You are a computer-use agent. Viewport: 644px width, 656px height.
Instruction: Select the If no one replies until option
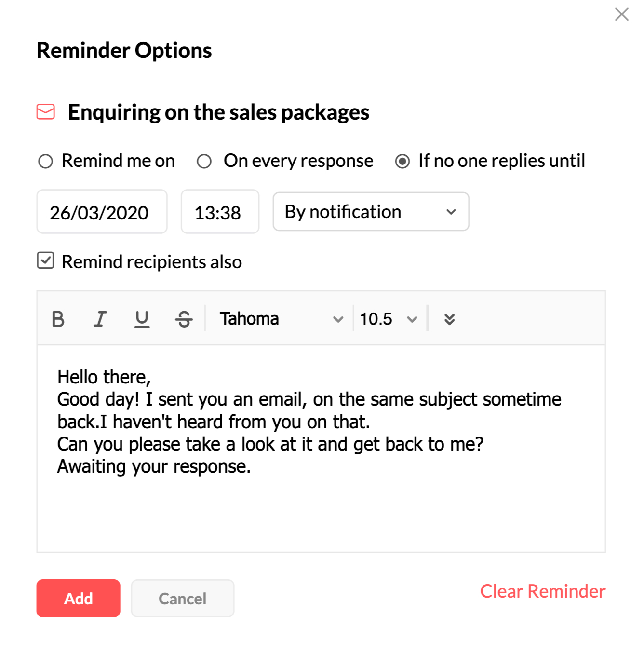tap(402, 161)
